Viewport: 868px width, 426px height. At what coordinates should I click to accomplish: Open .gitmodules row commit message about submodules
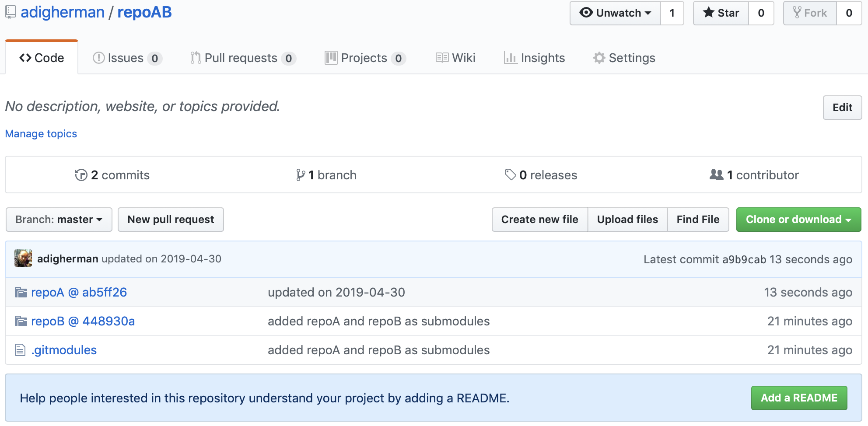point(379,350)
